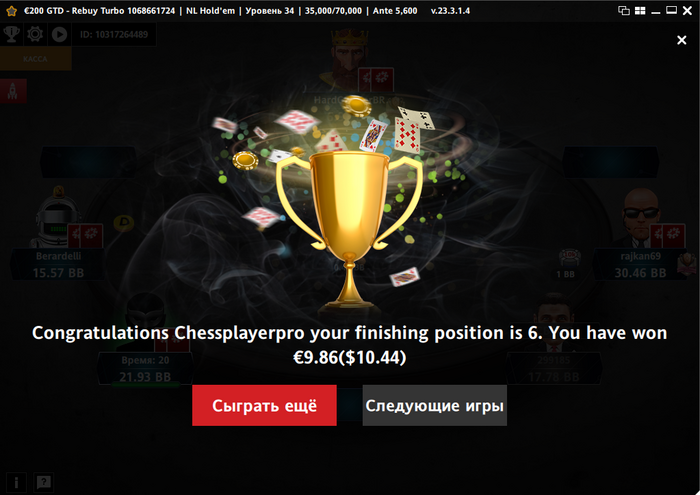The width and height of the screenshot is (700, 495).
Task: Open hand replayer play icon
Action: pyautogui.click(x=59, y=34)
